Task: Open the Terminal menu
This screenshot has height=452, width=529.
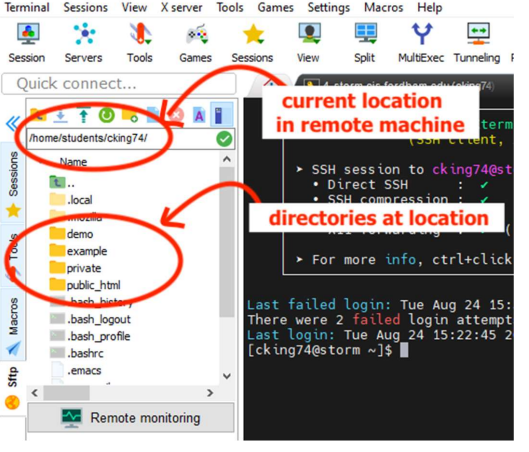Action: pos(27,7)
